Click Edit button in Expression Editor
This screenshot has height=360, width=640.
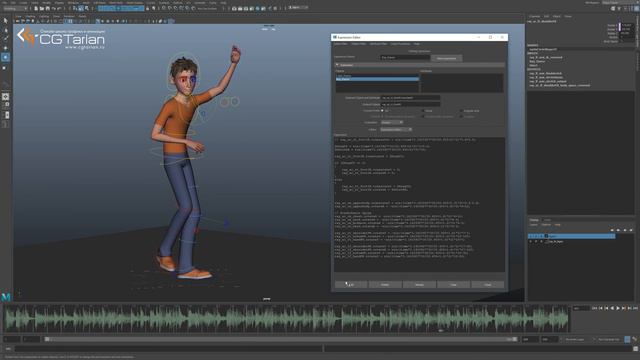(x=351, y=284)
